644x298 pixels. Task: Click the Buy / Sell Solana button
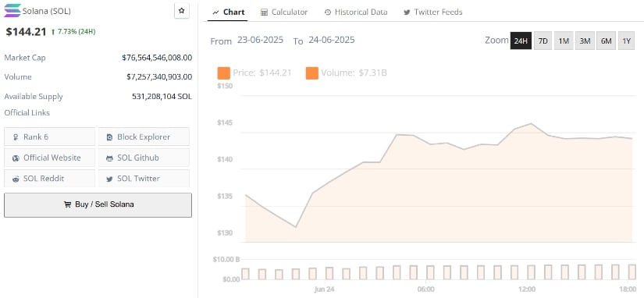tap(98, 205)
